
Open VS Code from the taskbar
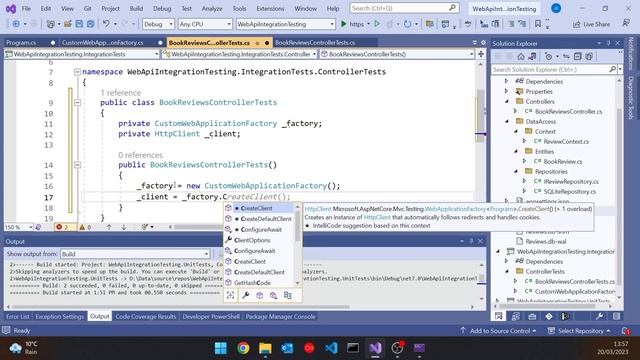331,348
